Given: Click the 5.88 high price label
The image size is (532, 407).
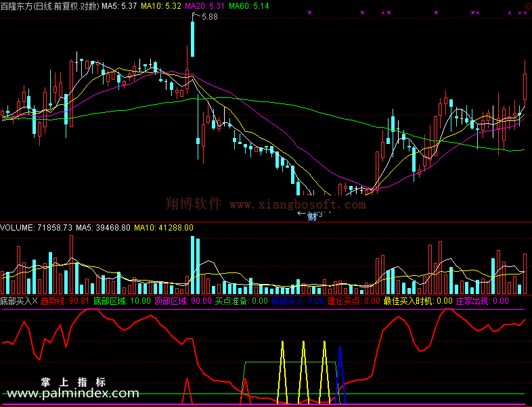Looking at the screenshot, I should click(209, 17).
